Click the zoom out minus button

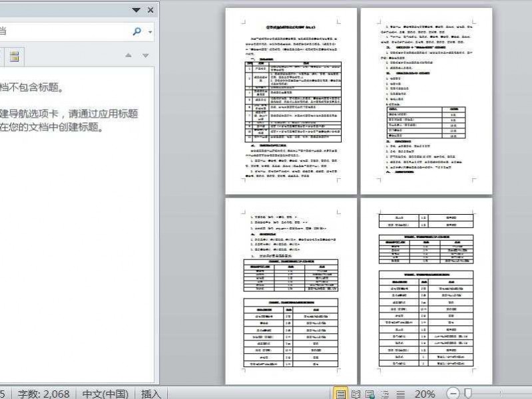(x=453, y=394)
